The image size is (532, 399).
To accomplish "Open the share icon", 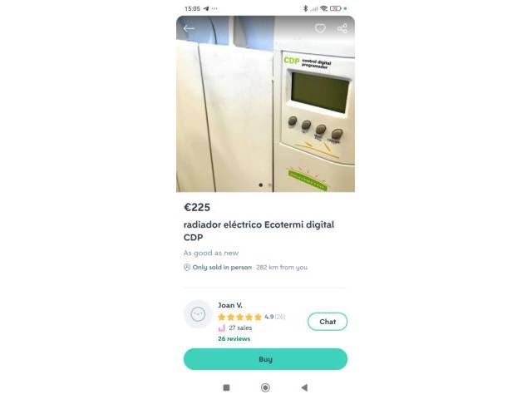I will [342, 28].
